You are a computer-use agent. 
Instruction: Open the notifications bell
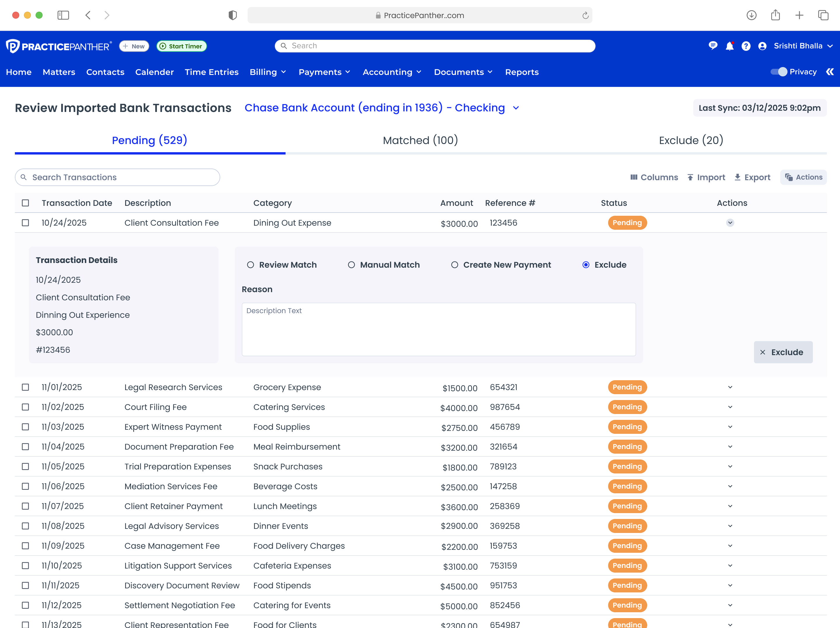[729, 46]
